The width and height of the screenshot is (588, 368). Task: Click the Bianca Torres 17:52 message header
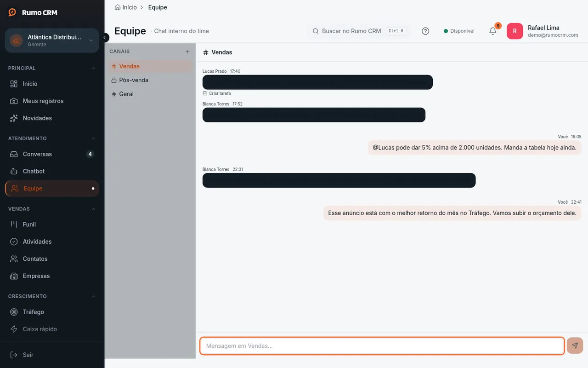[x=222, y=104]
